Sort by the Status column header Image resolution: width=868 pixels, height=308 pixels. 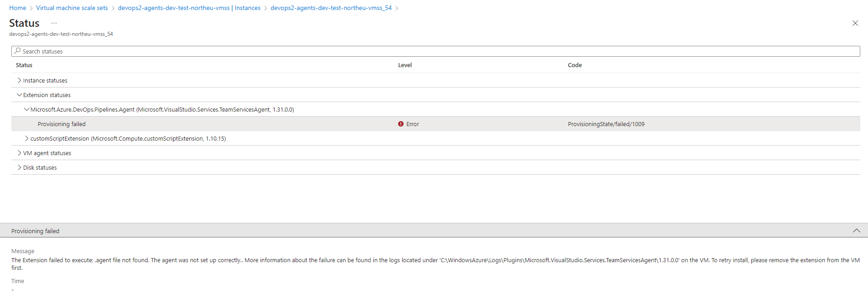pyautogui.click(x=24, y=65)
